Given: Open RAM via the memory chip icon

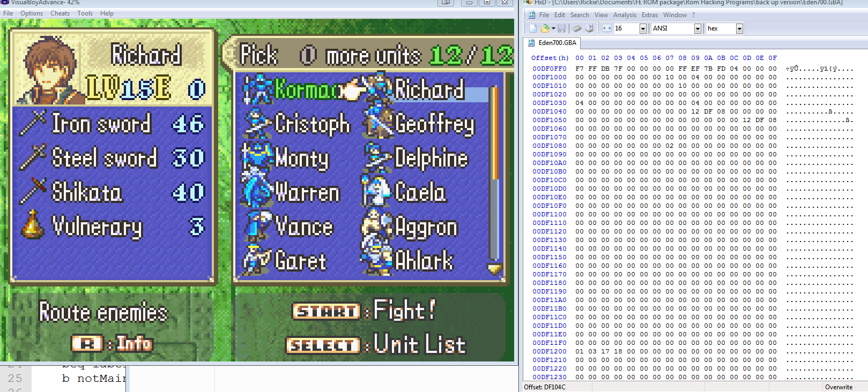Looking at the screenshot, I should (577, 28).
